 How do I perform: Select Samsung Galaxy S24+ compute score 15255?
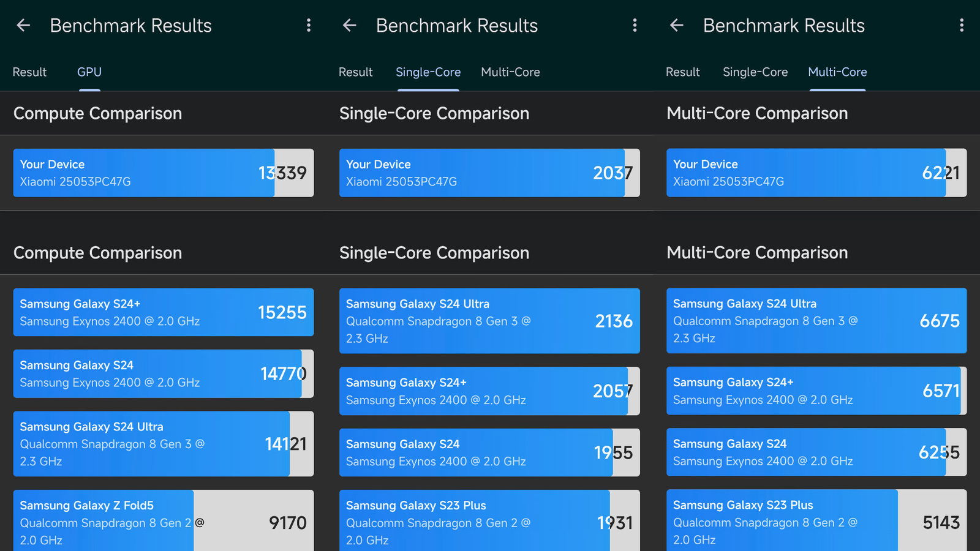click(164, 312)
